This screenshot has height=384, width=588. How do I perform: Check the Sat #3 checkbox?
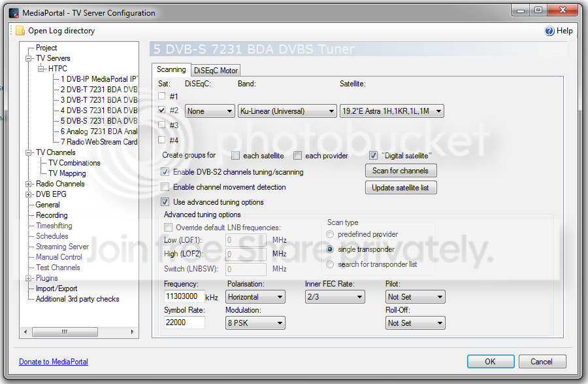[x=161, y=125]
